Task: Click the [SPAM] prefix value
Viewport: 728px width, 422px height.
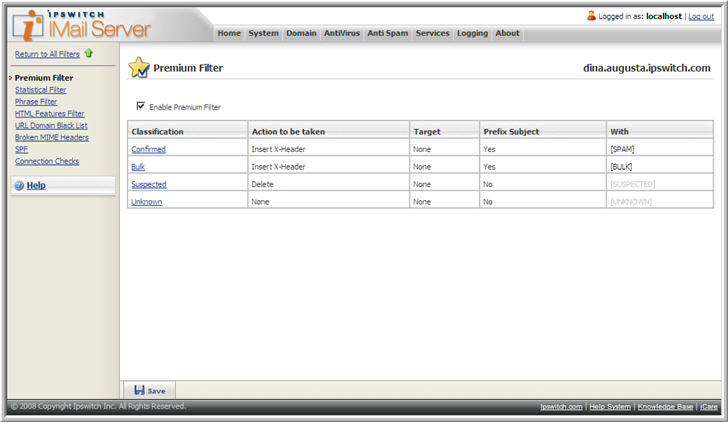Action: [622, 149]
